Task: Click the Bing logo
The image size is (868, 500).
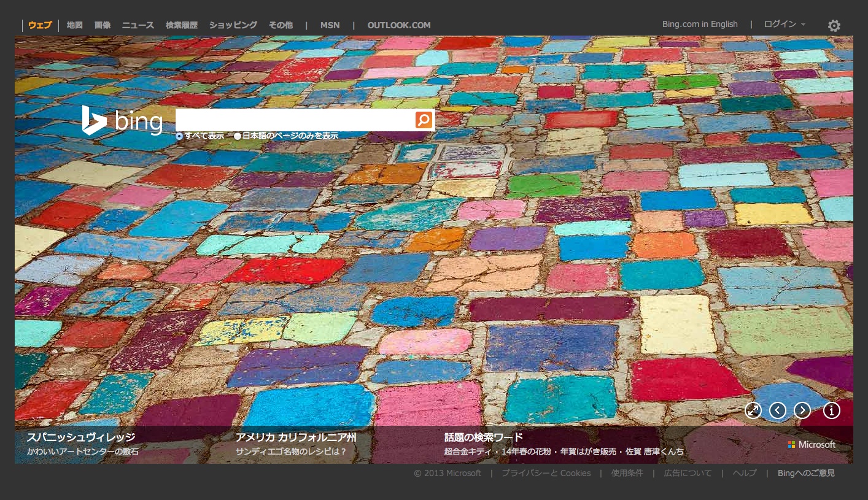Action: click(123, 120)
